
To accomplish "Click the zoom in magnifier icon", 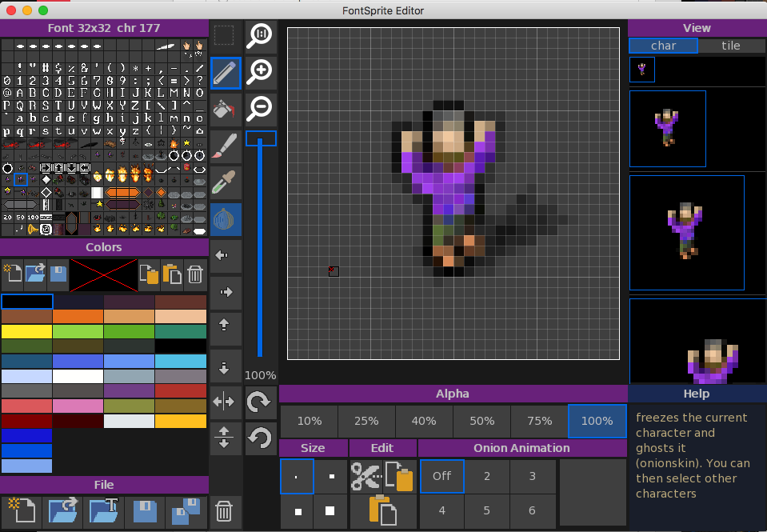I will pyautogui.click(x=261, y=73).
